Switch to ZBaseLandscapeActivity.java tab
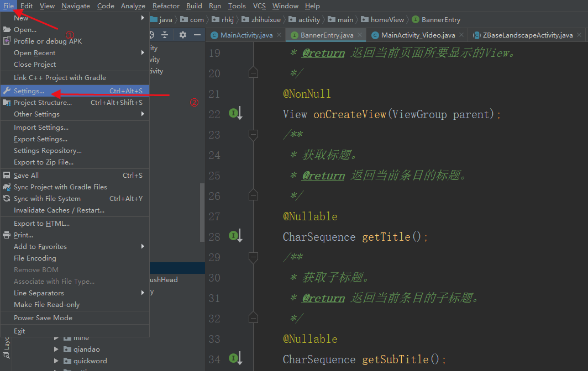588x371 pixels. pyautogui.click(x=528, y=35)
